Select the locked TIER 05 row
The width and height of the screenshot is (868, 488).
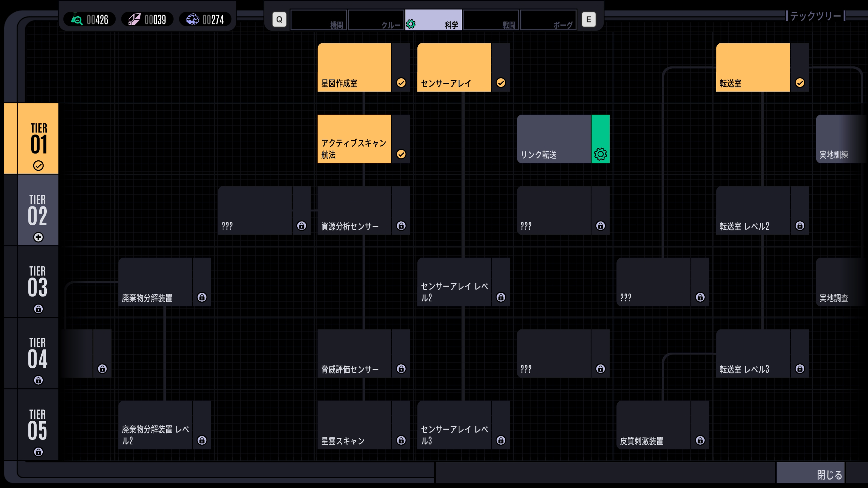point(38,425)
